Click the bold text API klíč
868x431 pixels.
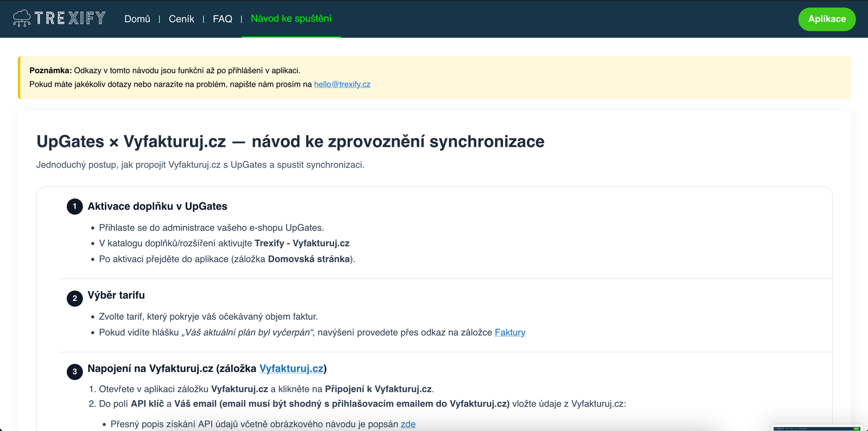point(147,404)
